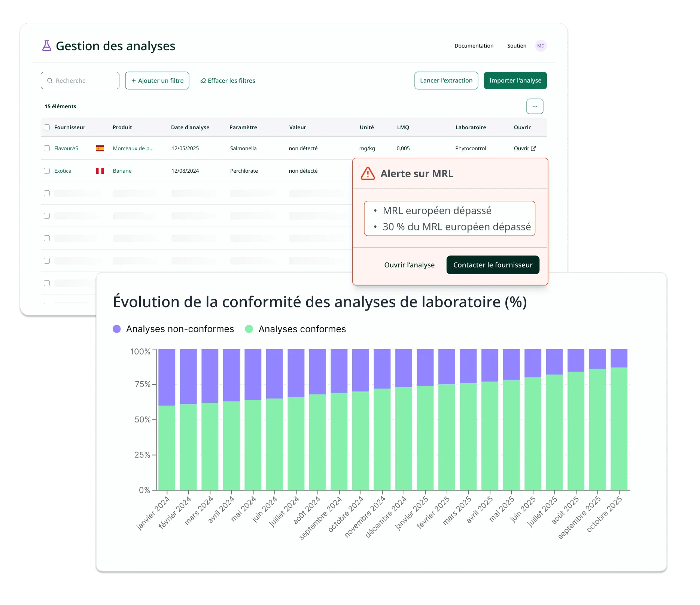700x605 pixels.
Task: Click the warning triangle icon in the MRL alert
Action: pyautogui.click(x=368, y=173)
